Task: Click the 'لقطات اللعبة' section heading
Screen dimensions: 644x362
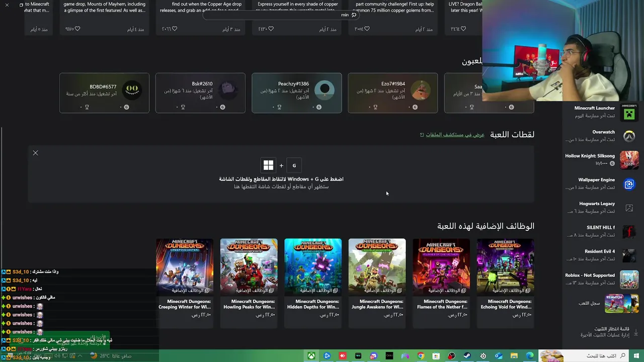Action: [512, 135]
